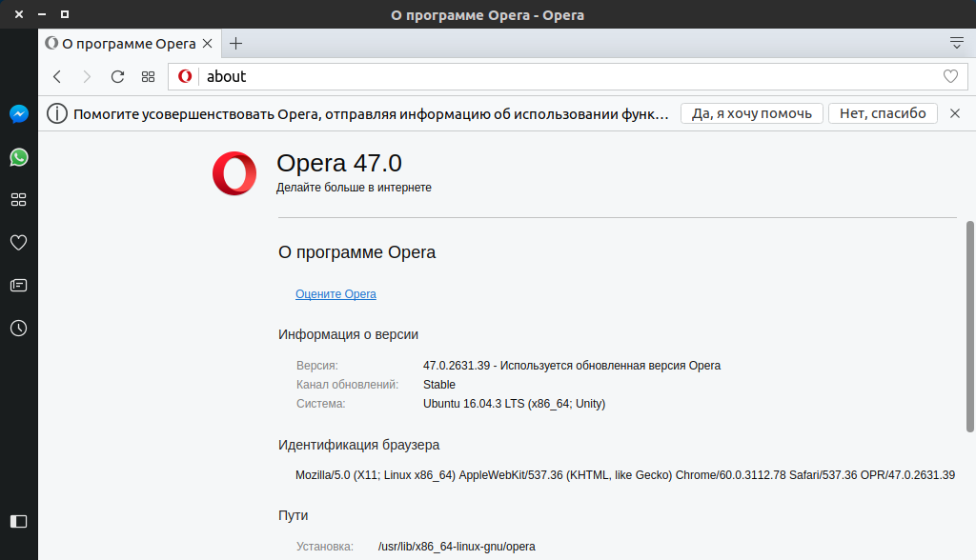Viewport: 976px width, 560px height.
Task: Open Personal News in the sidebar
Action: coord(19,285)
